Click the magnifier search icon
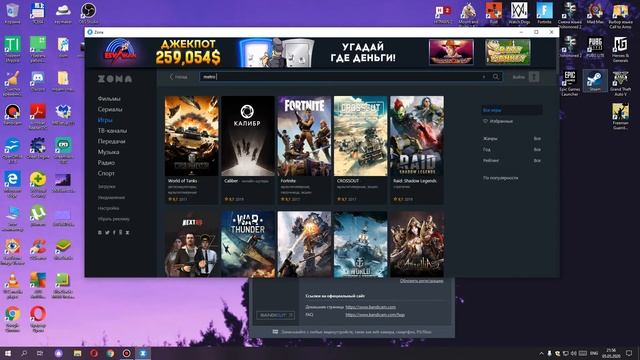 click(x=496, y=77)
